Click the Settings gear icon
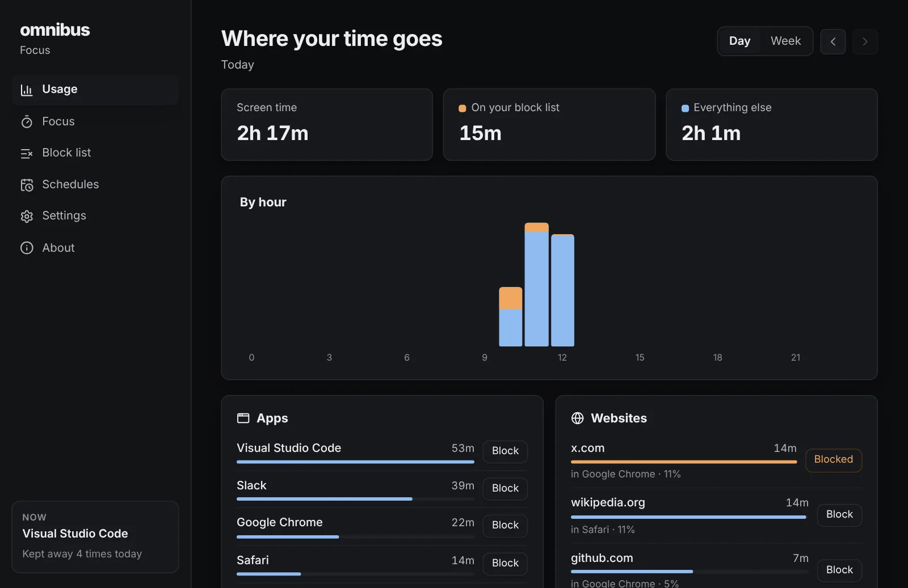This screenshot has width=908, height=588. [27, 216]
